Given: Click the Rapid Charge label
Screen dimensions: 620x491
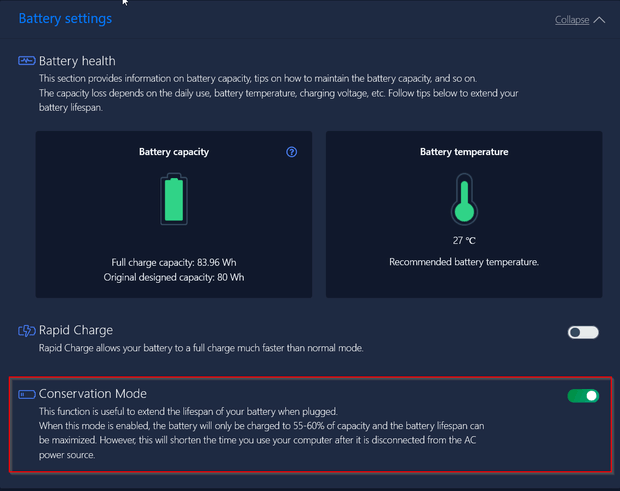Looking at the screenshot, I should [x=76, y=330].
